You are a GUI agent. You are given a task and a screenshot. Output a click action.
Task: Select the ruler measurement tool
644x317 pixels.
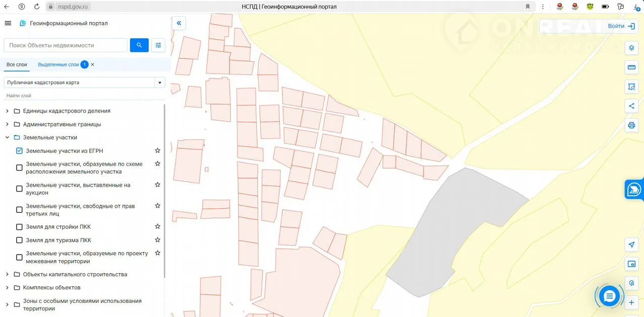coord(631,67)
